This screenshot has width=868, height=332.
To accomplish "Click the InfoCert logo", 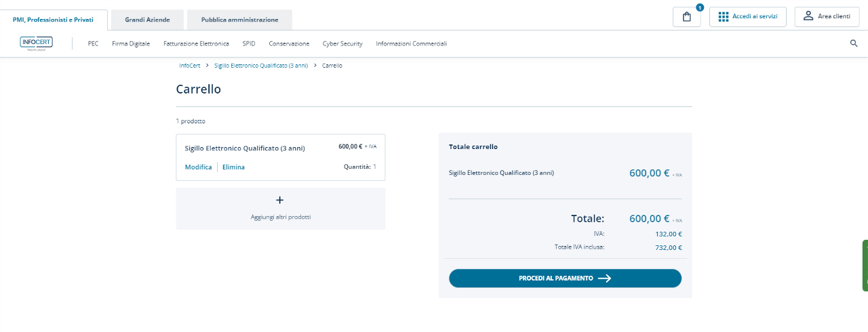I will click(36, 43).
